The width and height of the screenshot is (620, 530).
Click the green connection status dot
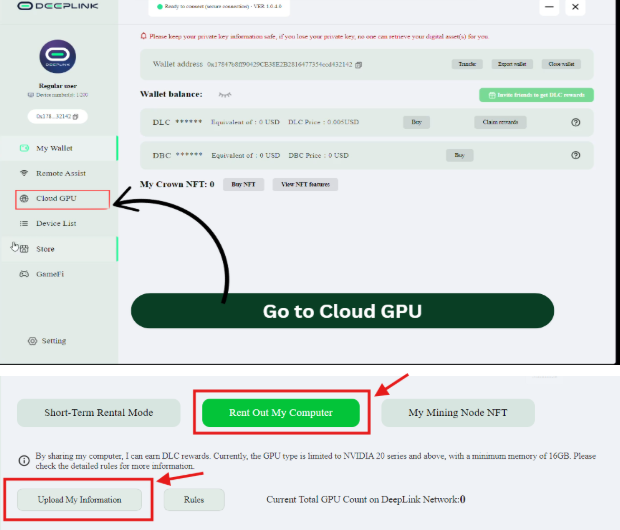point(160,7)
